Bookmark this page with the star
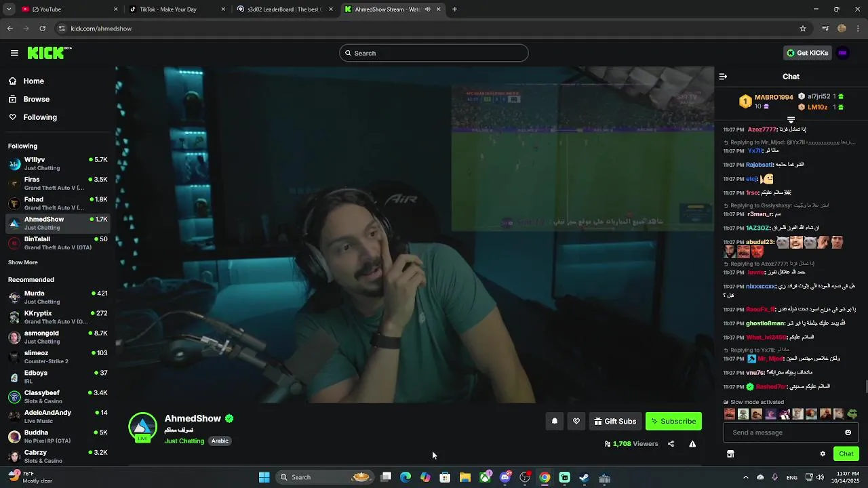Screen dimensions: 868x488 (x=803, y=28)
